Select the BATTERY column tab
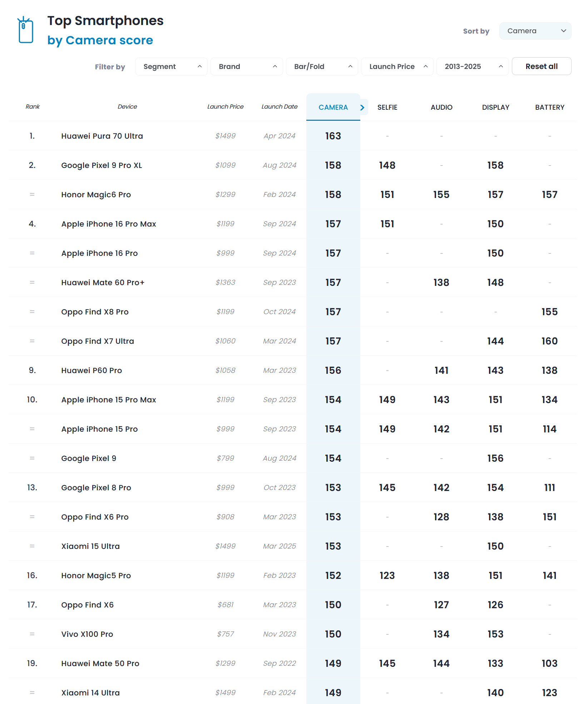Viewport: 588px width, 704px height. coord(549,107)
